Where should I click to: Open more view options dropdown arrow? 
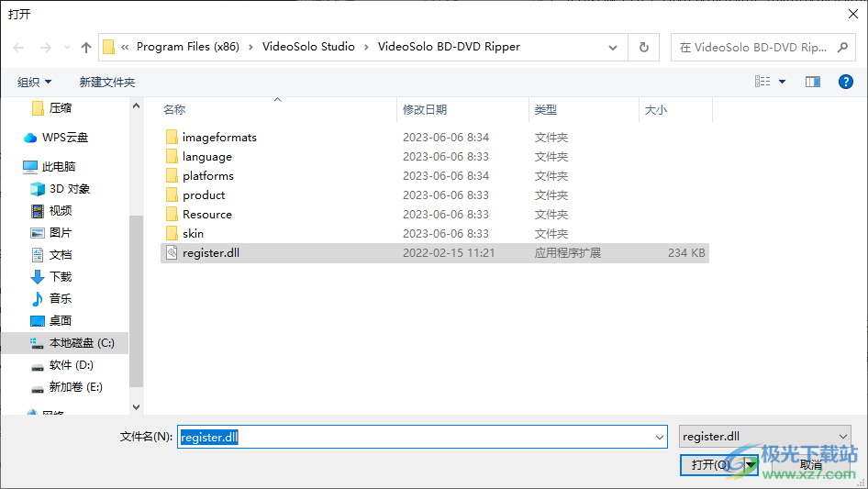[x=782, y=82]
